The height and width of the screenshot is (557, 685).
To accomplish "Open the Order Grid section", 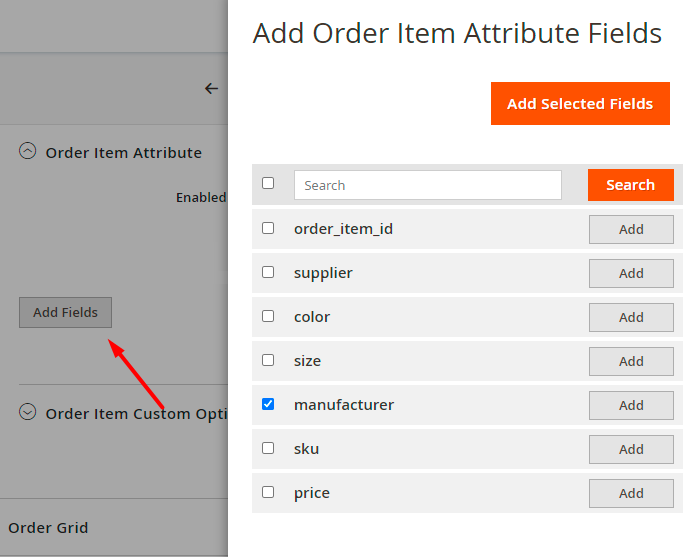I will (x=48, y=527).
